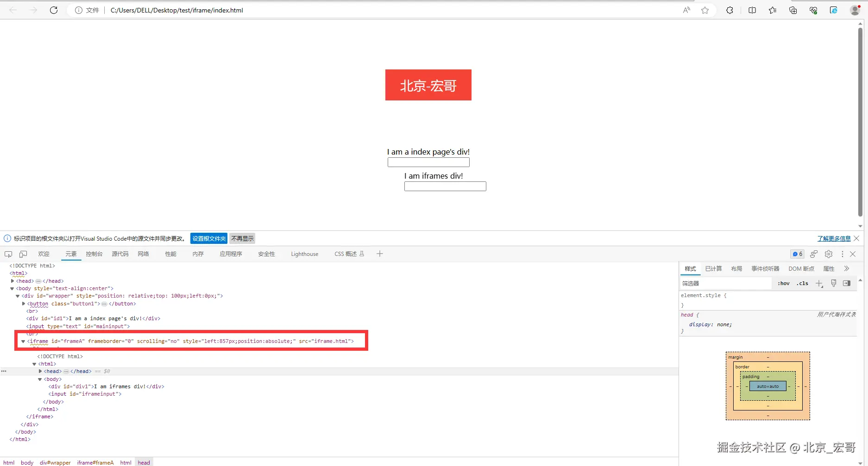
Task: Collapse the body element node
Action: pos(13,288)
